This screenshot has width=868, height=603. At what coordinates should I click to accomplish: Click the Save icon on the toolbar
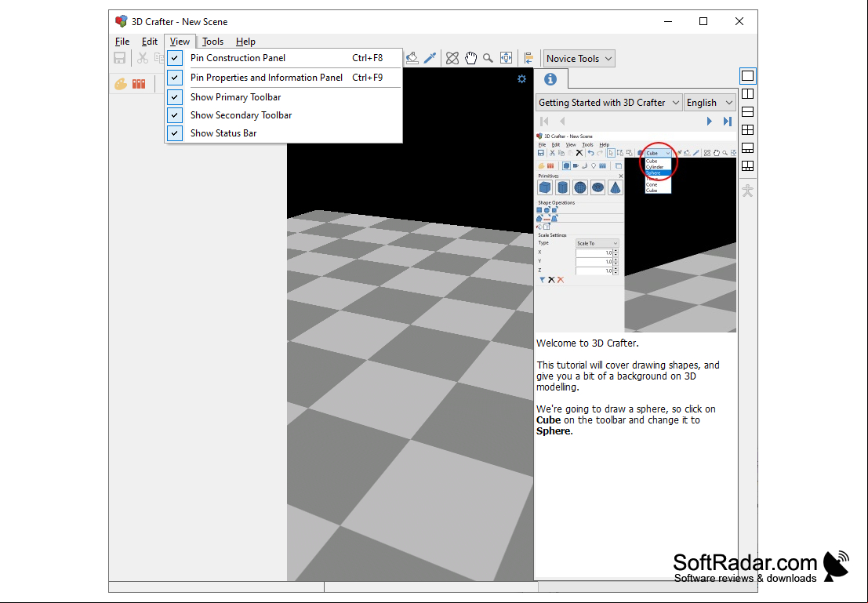[119, 58]
